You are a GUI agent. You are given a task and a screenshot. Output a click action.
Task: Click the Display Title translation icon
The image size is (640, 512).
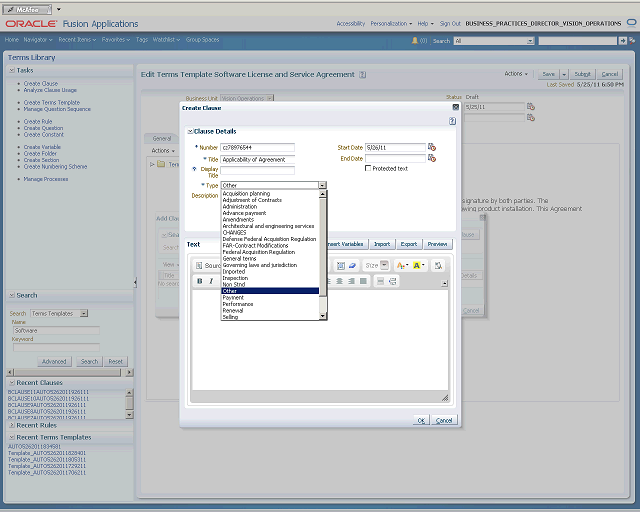pyautogui.click(x=194, y=169)
